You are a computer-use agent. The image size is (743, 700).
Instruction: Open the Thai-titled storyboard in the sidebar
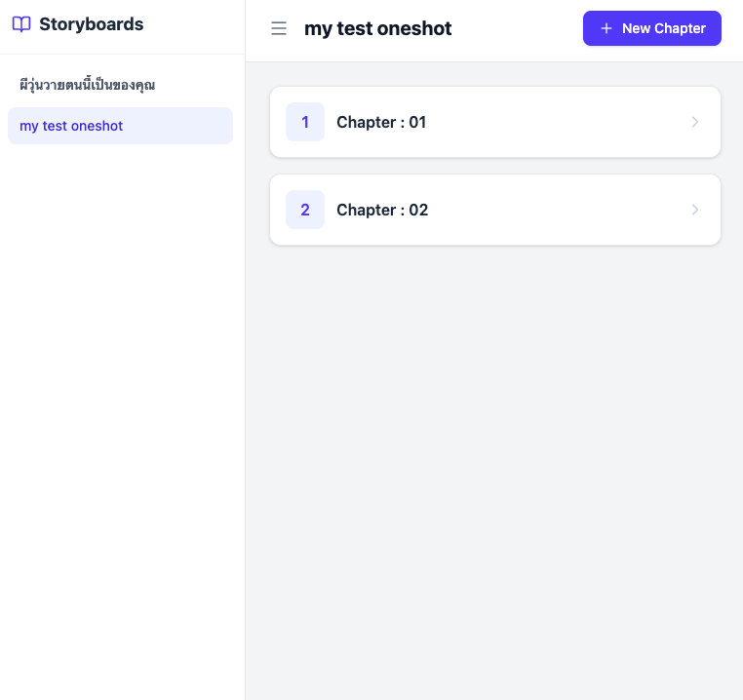(88, 86)
